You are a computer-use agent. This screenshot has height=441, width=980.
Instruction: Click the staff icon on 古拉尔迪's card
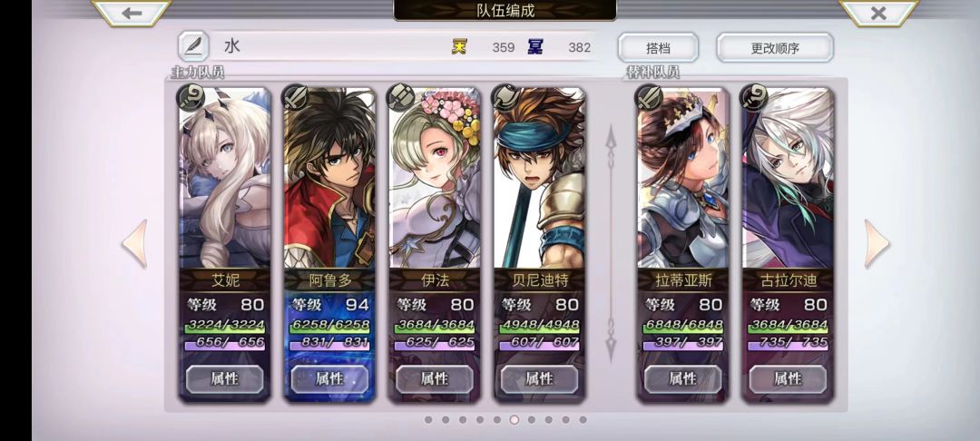(x=752, y=97)
